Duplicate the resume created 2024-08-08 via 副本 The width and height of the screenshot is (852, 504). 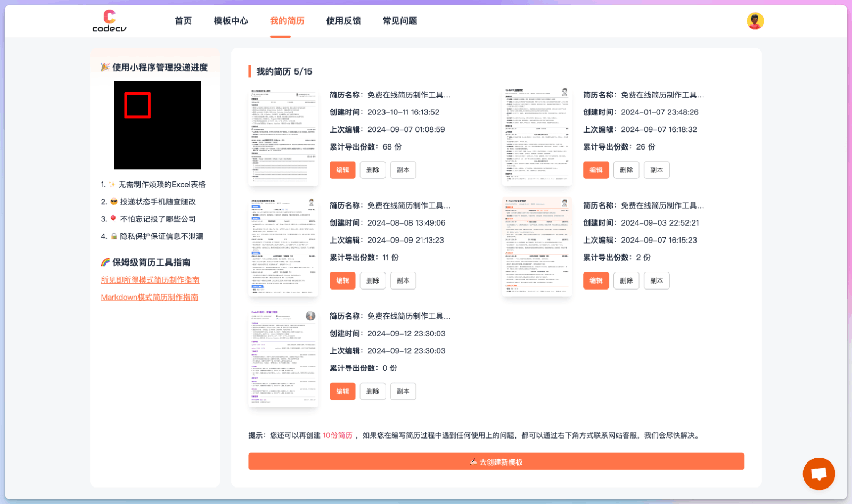click(403, 280)
